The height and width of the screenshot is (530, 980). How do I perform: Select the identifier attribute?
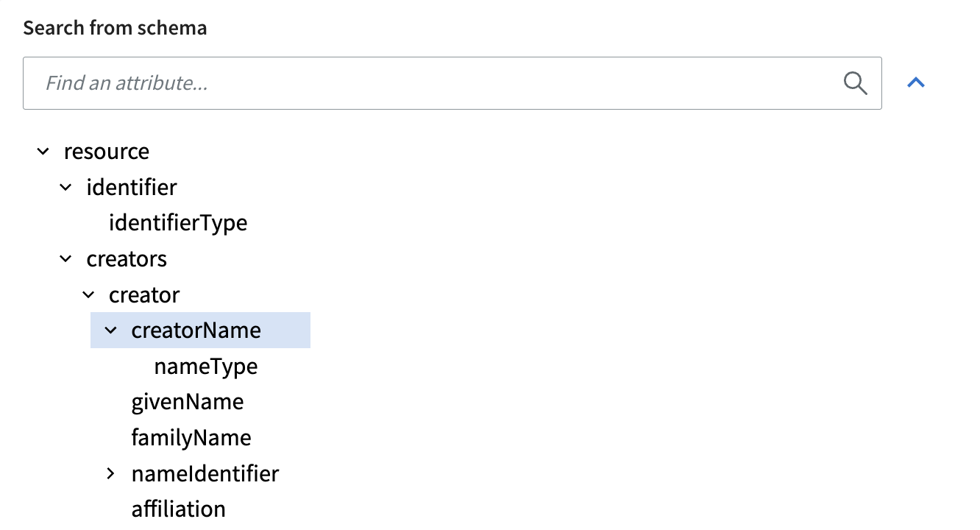click(132, 188)
